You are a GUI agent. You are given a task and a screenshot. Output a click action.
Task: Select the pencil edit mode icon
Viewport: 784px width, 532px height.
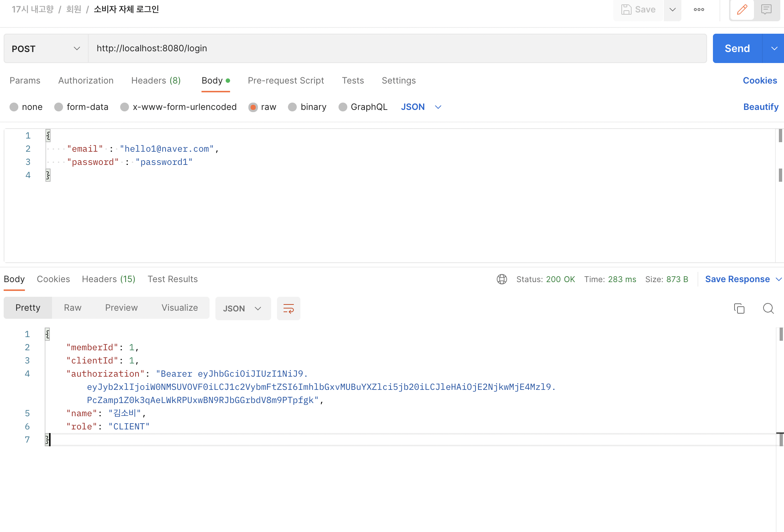(x=742, y=10)
